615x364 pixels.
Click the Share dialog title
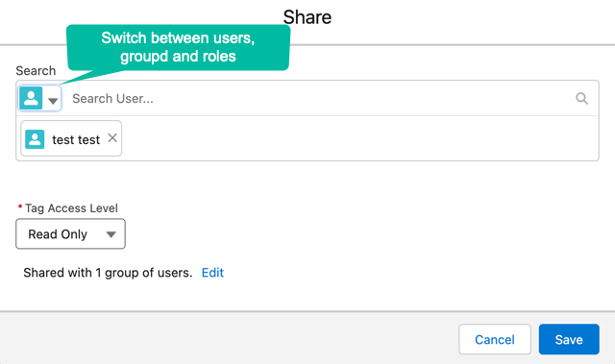click(307, 17)
